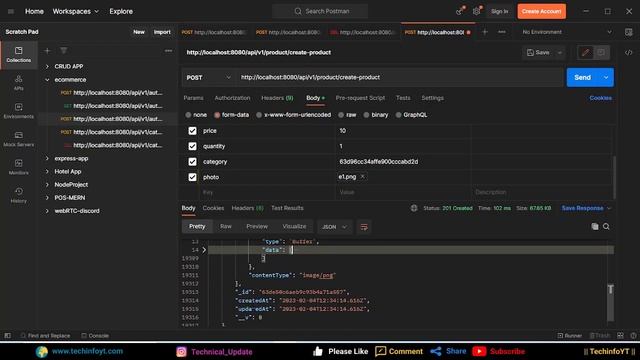640x360 pixels.
Task: Click the Sign In button
Action: pyautogui.click(x=500, y=11)
